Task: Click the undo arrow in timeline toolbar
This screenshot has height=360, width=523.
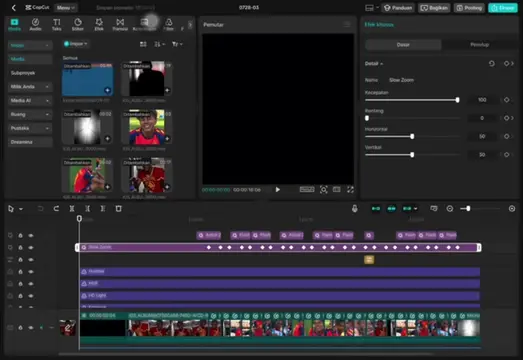Action: [40, 209]
